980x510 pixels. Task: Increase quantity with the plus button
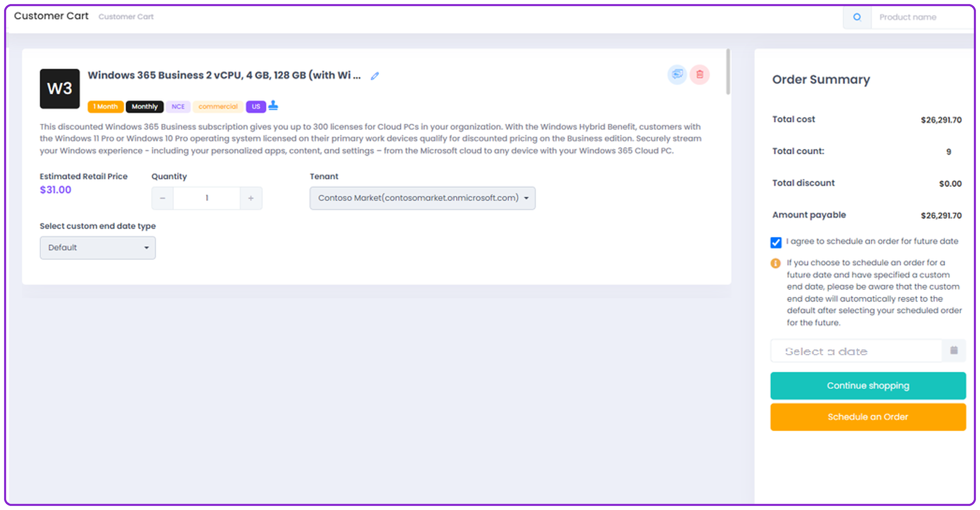click(251, 198)
